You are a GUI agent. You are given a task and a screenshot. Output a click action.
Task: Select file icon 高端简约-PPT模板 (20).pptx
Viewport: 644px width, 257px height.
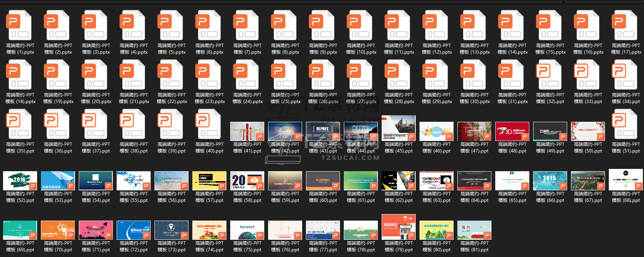pyautogui.click(x=94, y=75)
